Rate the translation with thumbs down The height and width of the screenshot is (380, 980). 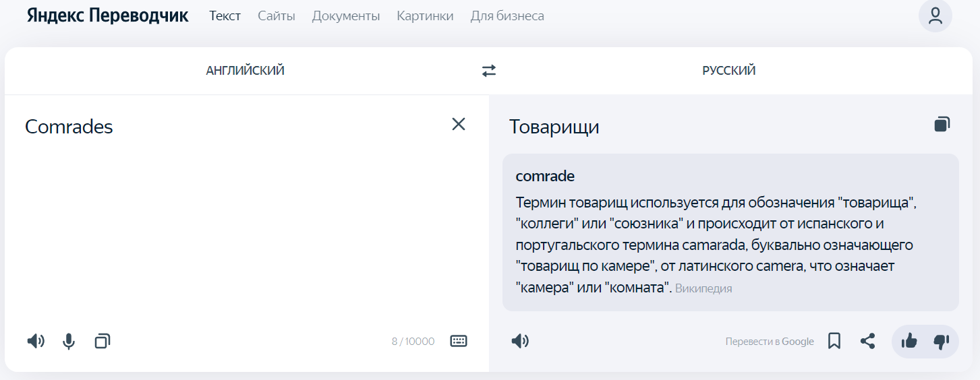coord(941,342)
